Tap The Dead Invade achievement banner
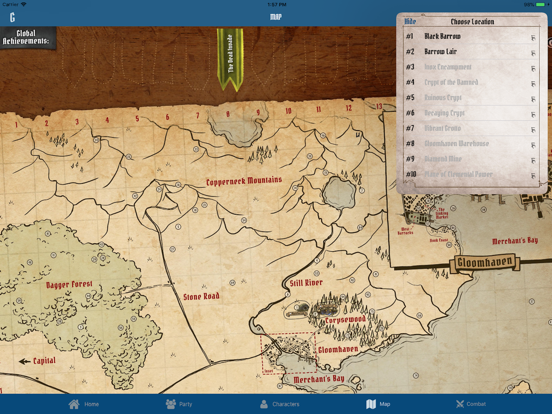This screenshot has width=552, height=414. pyautogui.click(x=230, y=59)
